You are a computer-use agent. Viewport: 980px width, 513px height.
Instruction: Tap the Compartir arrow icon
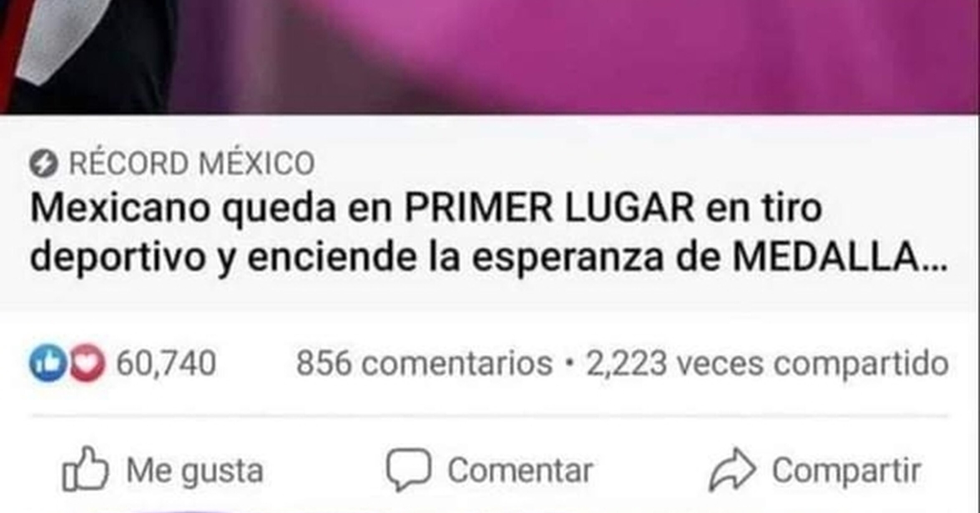pyautogui.click(x=733, y=469)
